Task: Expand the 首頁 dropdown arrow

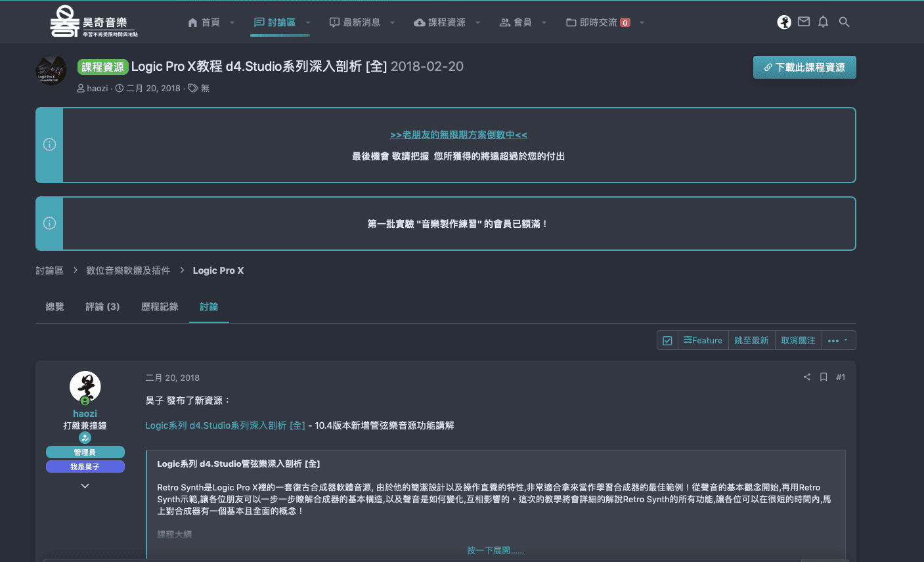Action: coord(232,22)
